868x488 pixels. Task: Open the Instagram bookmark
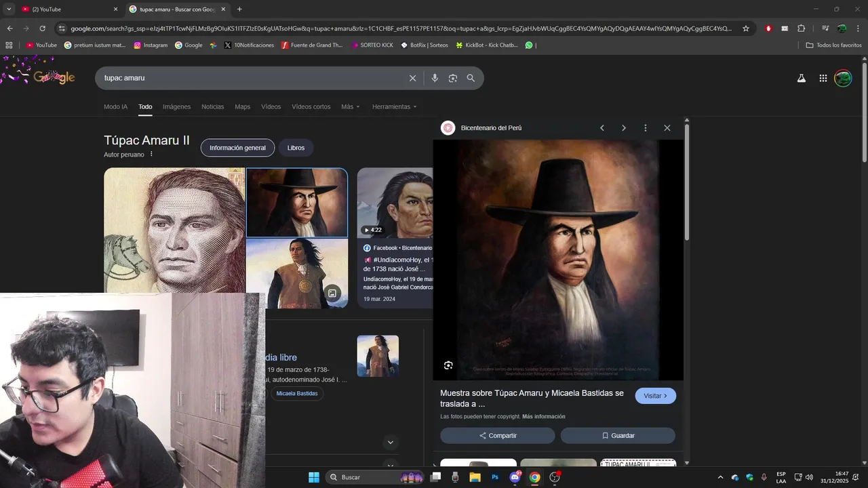coord(151,45)
